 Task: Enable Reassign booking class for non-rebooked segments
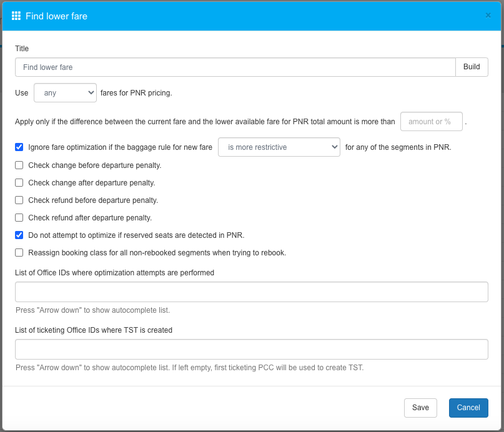click(19, 253)
